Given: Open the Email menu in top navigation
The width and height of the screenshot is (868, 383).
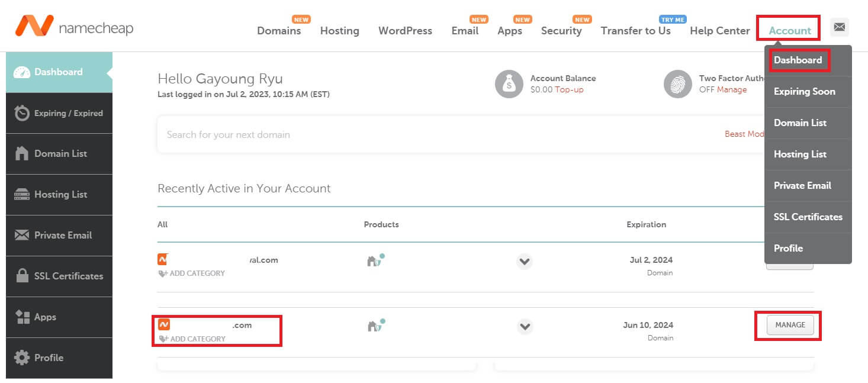Looking at the screenshot, I should [465, 31].
